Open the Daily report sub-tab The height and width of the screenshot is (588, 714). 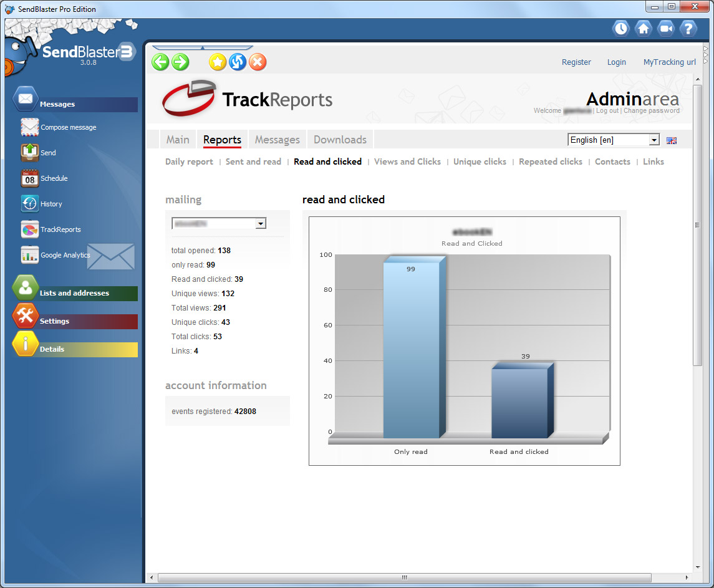tap(189, 161)
